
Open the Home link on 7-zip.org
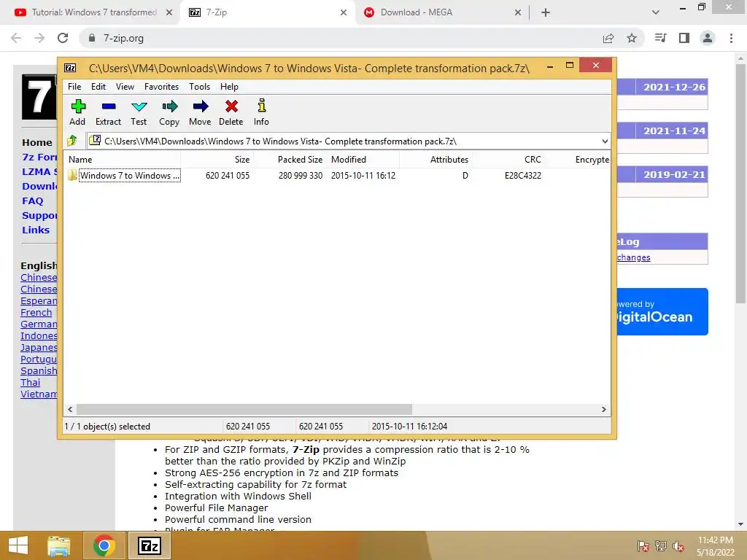click(37, 142)
